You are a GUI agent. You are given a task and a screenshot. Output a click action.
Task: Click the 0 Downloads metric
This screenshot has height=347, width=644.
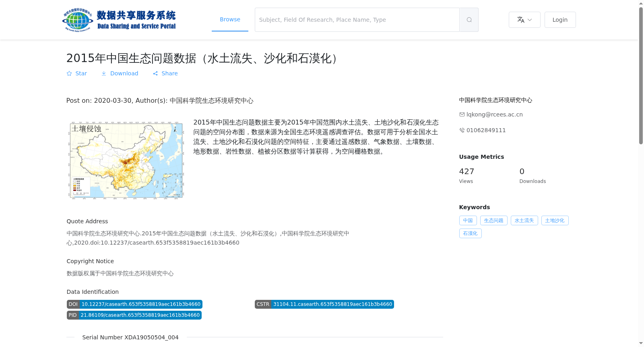click(x=533, y=176)
